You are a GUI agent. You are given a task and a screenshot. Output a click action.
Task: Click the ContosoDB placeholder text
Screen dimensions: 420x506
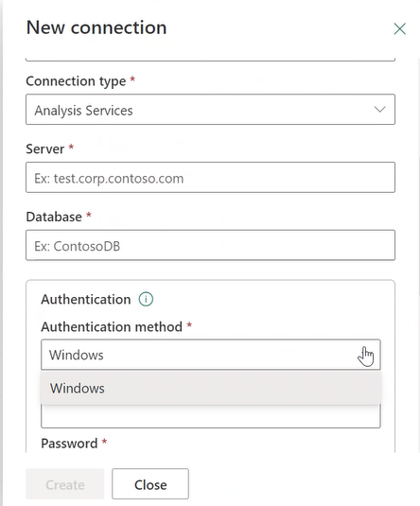78,246
